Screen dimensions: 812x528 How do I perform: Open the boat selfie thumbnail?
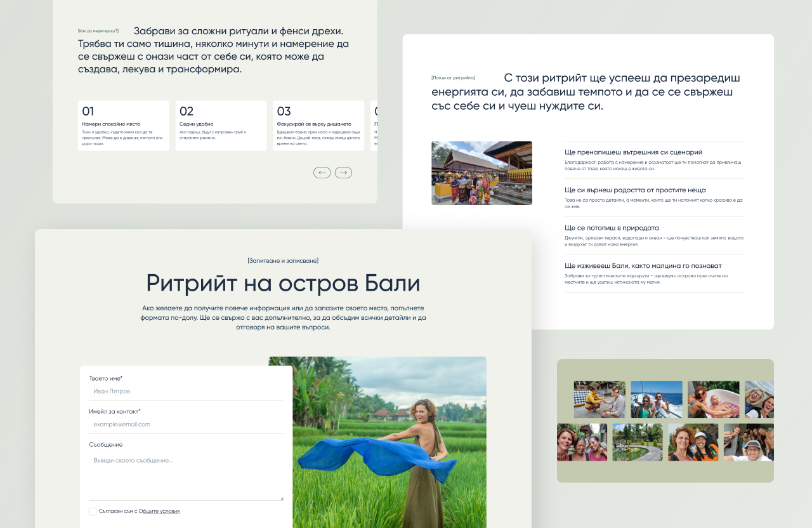[657, 399]
